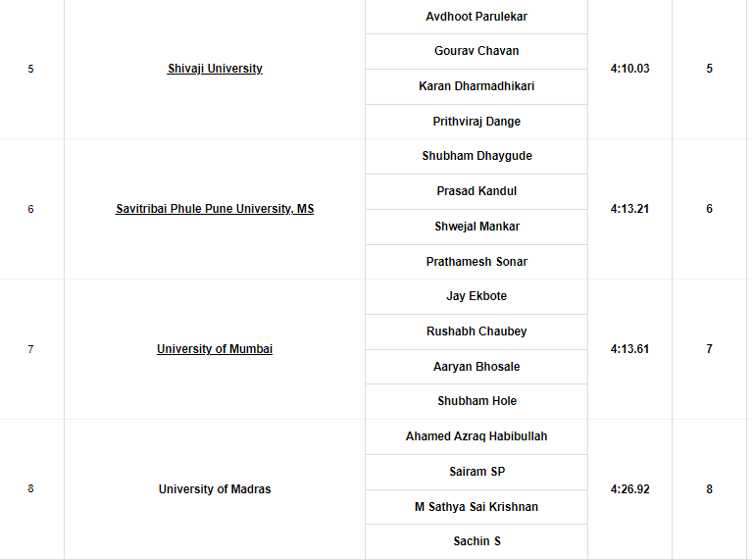The width and height of the screenshot is (752, 560).
Task: Select Jay Ekbote name cell
Action: coord(476,296)
